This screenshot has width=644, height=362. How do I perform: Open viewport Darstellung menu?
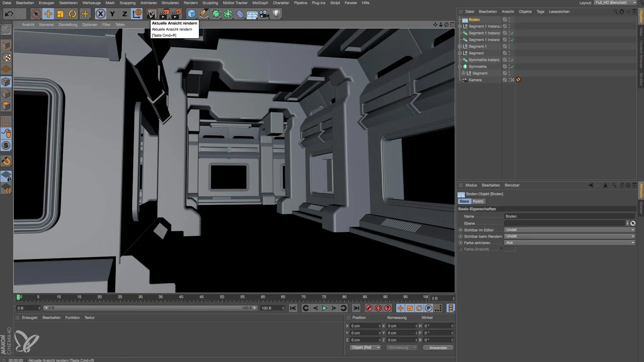(68, 24)
